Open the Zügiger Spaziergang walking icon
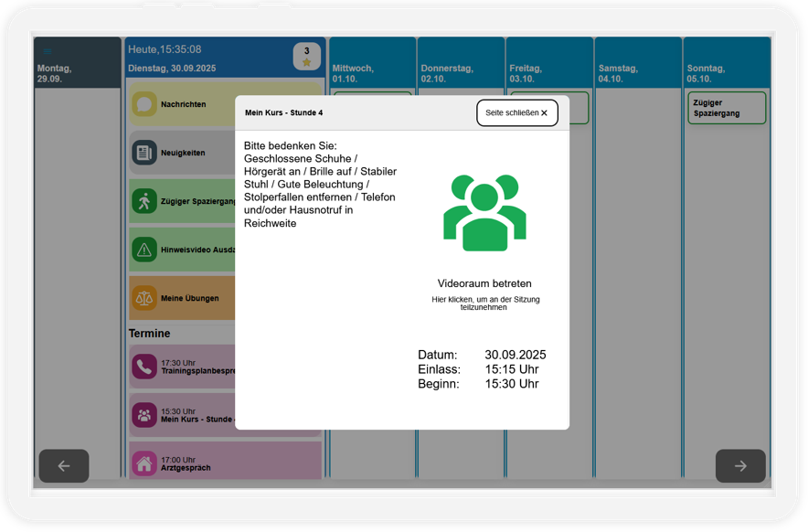This screenshot has width=808, height=532. click(144, 201)
